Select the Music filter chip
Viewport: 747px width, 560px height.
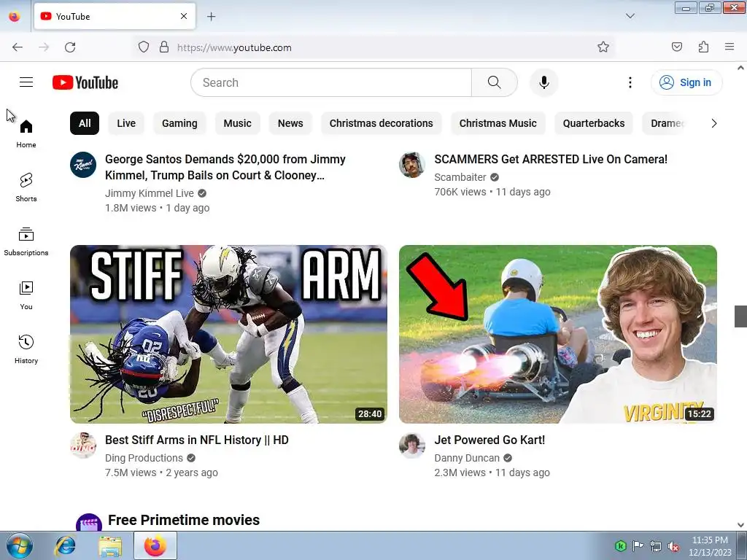click(237, 123)
